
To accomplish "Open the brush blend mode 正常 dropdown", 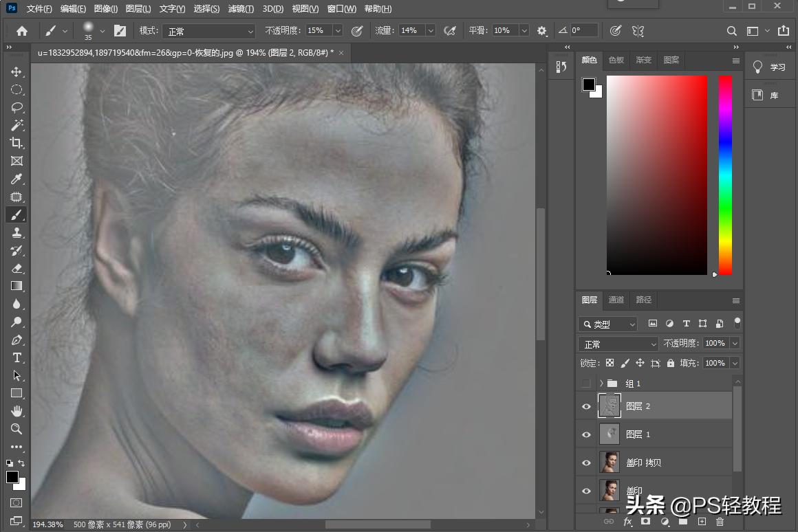I will tap(208, 31).
